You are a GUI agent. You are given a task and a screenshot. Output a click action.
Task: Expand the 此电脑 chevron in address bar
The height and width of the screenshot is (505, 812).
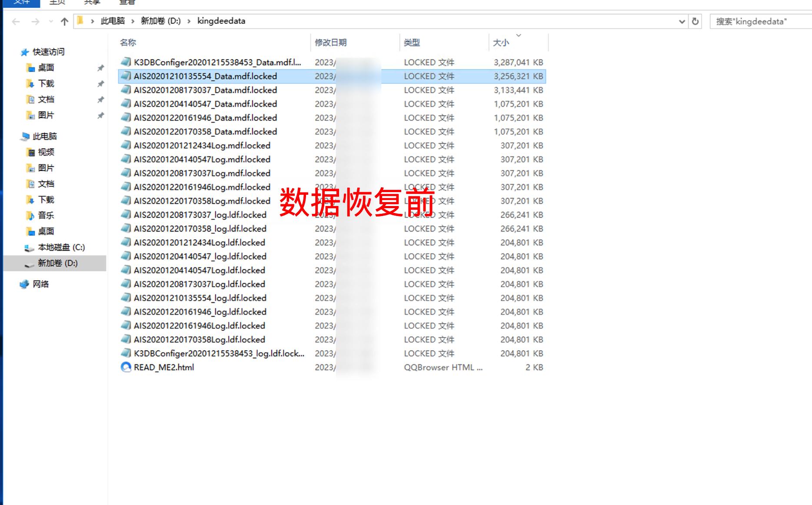(x=132, y=21)
